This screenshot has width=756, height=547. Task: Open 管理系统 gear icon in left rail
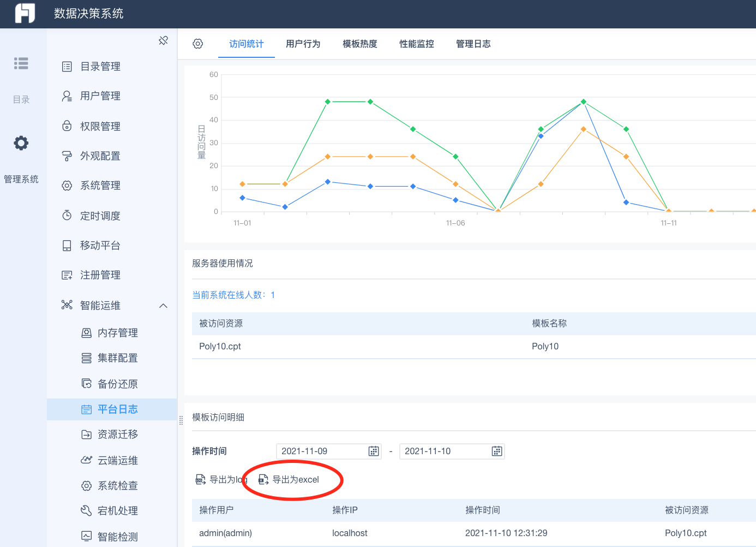tap(21, 143)
